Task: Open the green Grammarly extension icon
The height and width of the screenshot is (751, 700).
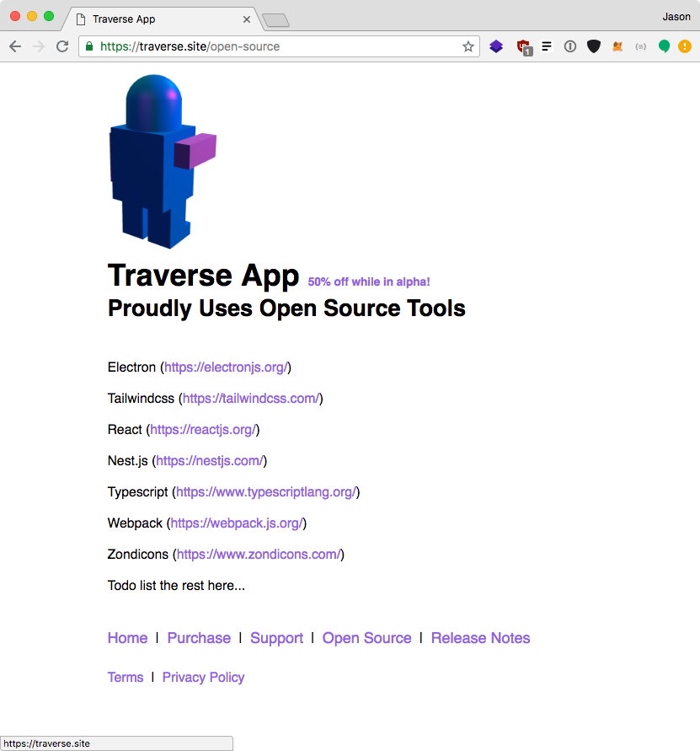Action: pos(664,46)
